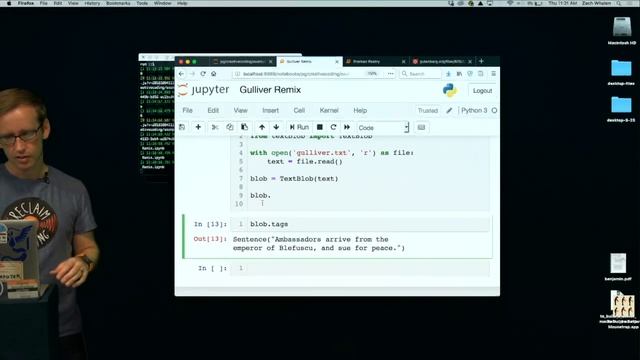Screen dimensions: 640x360
Task: Go to browser home page
Action: [x=213, y=74]
